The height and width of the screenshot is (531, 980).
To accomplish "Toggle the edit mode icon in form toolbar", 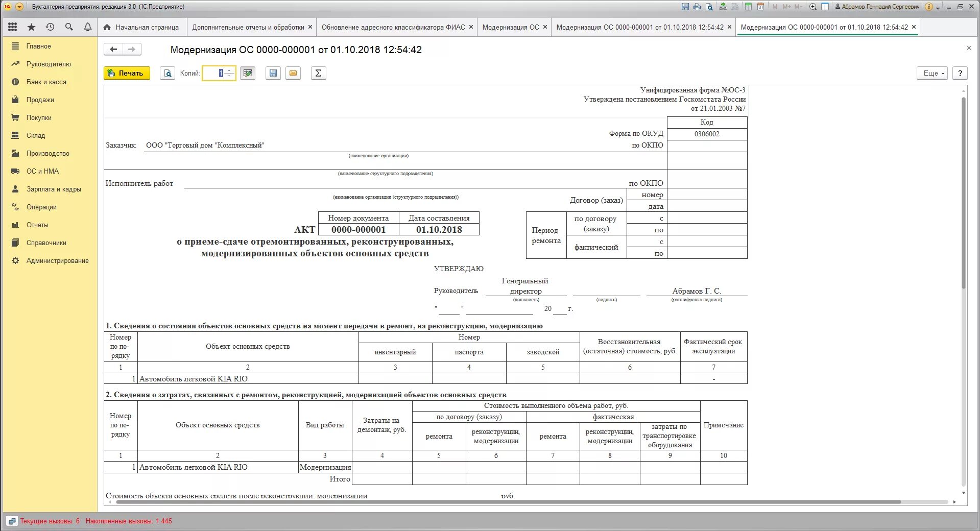I will pyautogui.click(x=248, y=73).
